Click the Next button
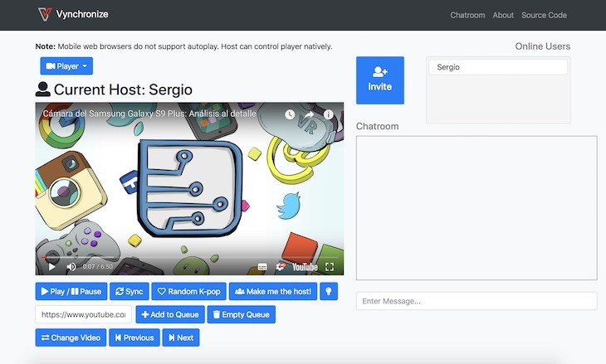Screen dimensions: 606x364 coord(181,337)
